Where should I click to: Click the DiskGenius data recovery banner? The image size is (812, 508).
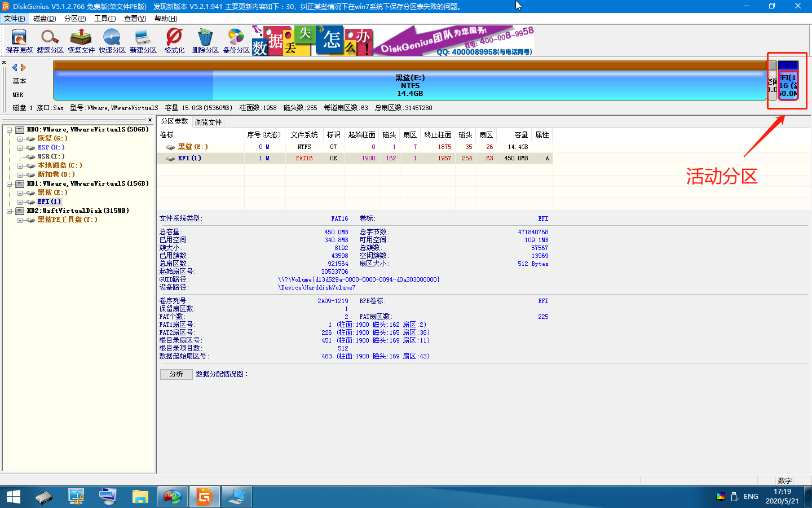click(x=392, y=41)
